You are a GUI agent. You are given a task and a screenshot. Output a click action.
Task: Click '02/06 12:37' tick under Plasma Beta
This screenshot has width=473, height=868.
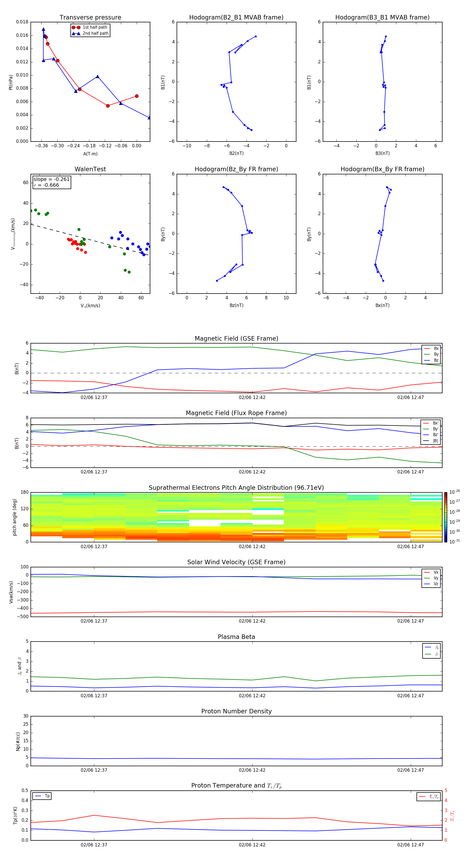point(94,696)
